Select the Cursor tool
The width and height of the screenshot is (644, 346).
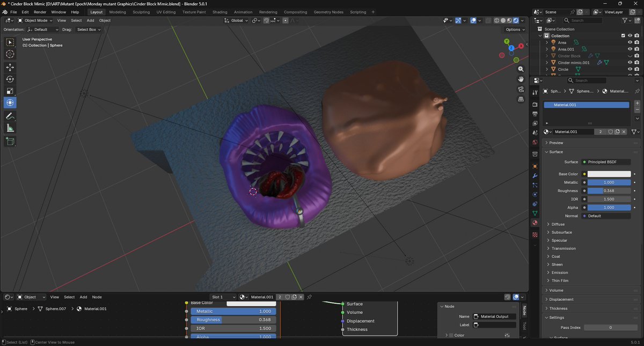coord(10,54)
